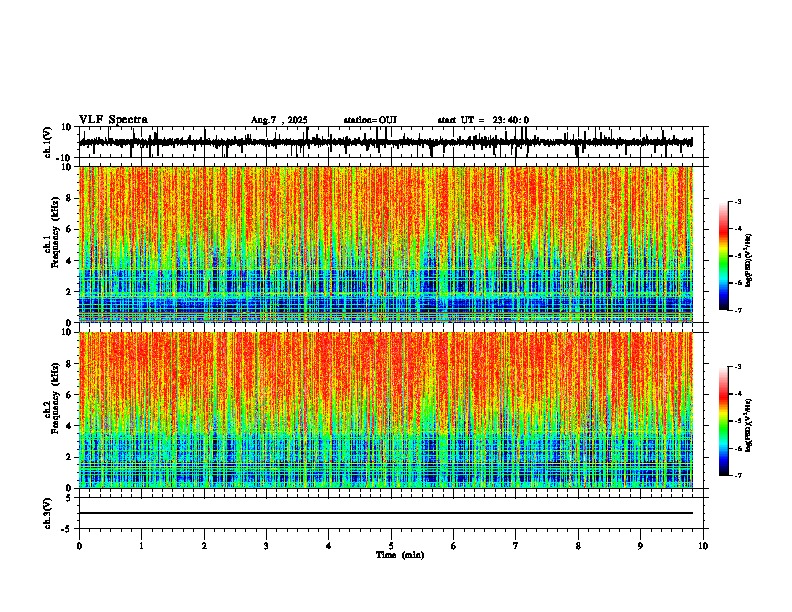The width and height of the screenshot is (792, 612).
Task: Select the "start UT = 23:40:0" text
Action: coord(483,120)
